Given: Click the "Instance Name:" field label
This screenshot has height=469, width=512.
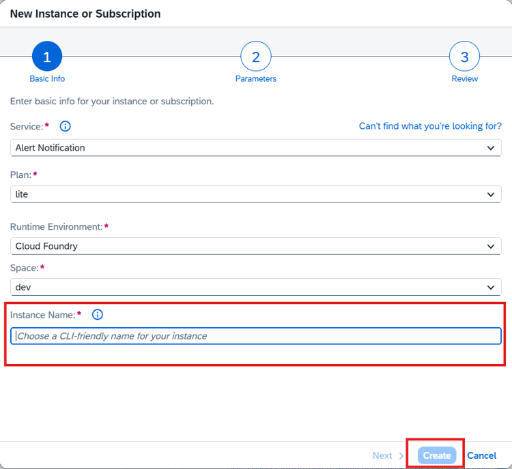Looking at the screenshot, I should (x=43, y=315).
